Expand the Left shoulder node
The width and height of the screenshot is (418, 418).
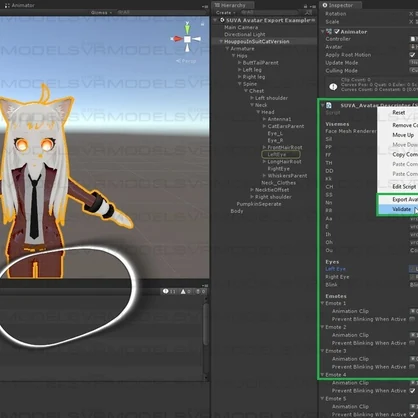coord(252,98)
